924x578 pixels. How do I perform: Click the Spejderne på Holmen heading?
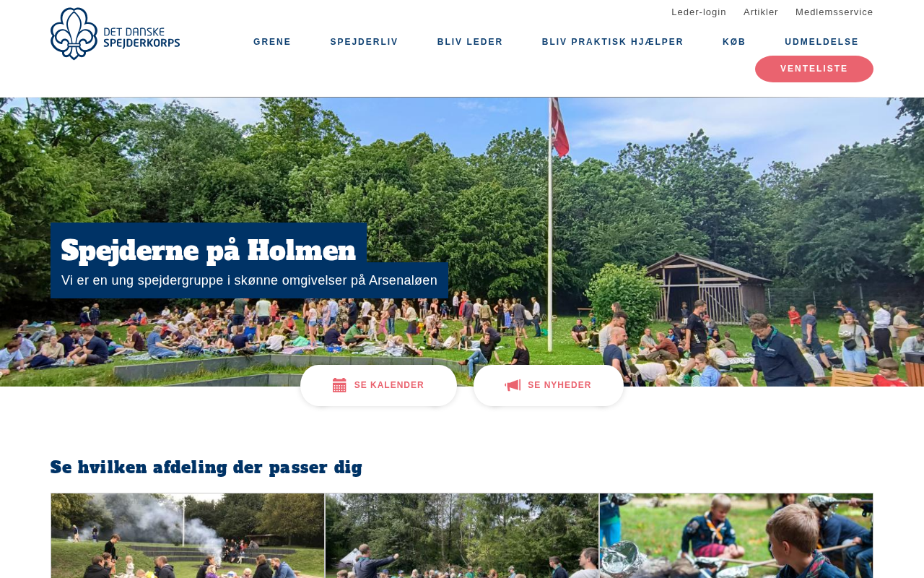pos(209,251)
